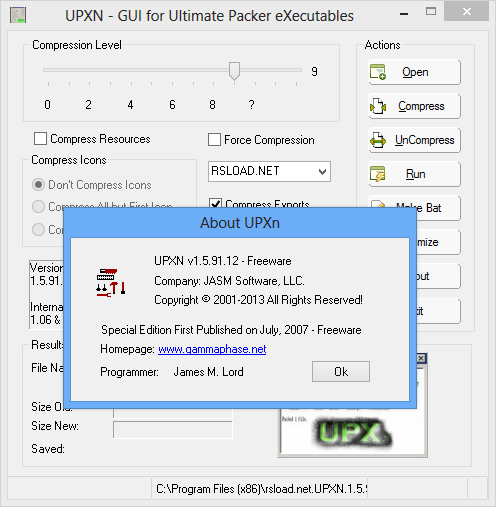Click the Compress action icon
This screenshot has width=496, height=507.
(378, 106)
